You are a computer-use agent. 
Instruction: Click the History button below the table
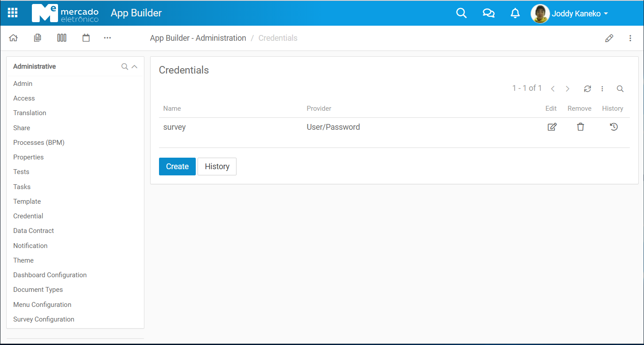[x=217, y=167]
